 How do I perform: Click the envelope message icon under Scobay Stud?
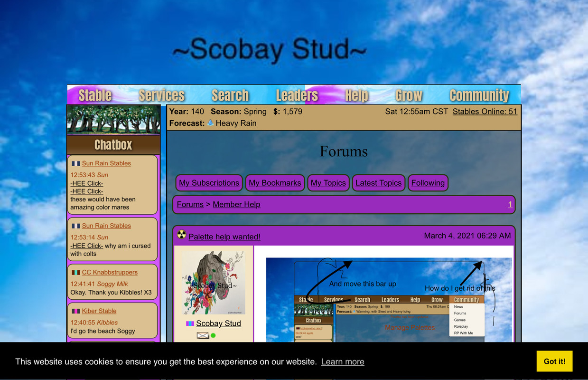pyautogui.click(x=203, y=335)
